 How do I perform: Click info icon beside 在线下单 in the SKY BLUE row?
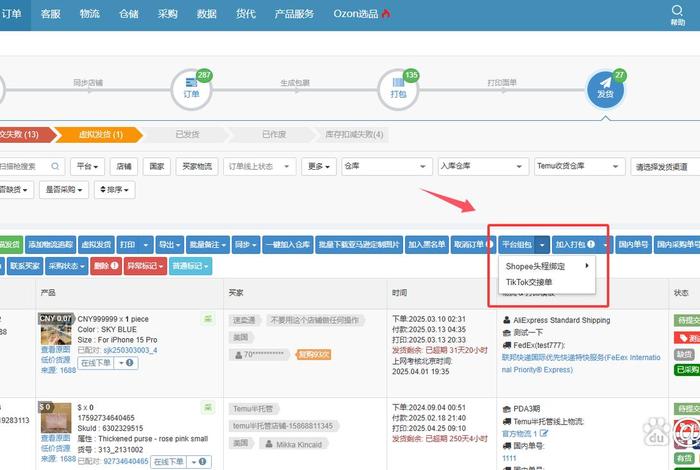click(x=130, y=362)
